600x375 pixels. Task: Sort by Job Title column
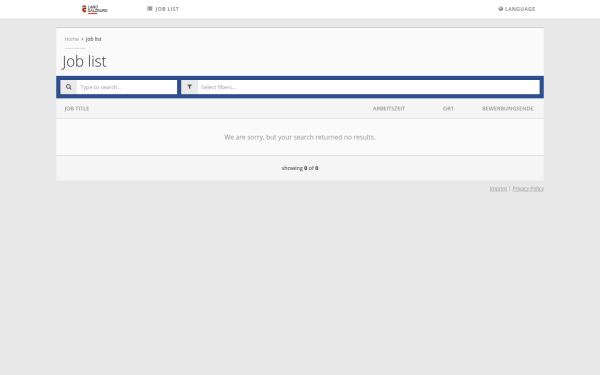tap(77, 109)
